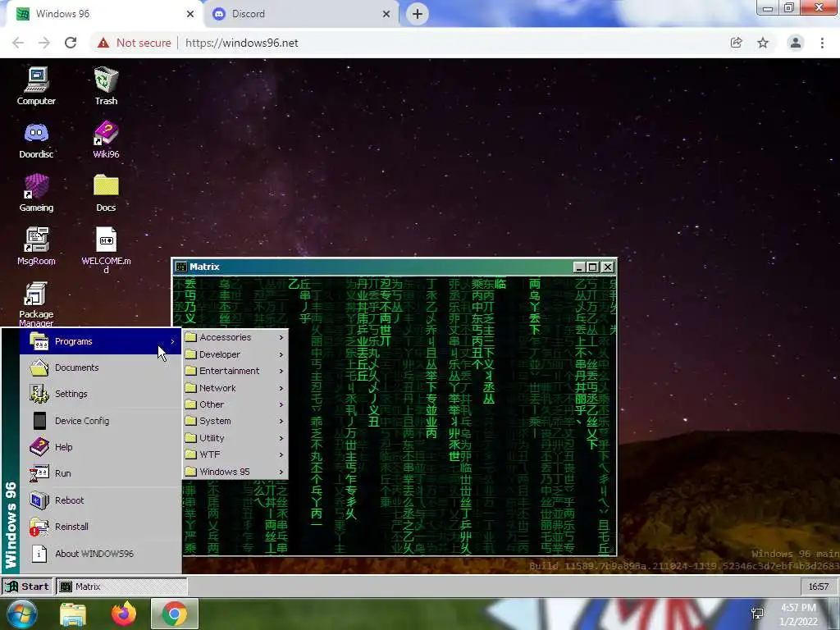
Task: Click the Matrix window title bar icon
Action: [x=181, y=267]
